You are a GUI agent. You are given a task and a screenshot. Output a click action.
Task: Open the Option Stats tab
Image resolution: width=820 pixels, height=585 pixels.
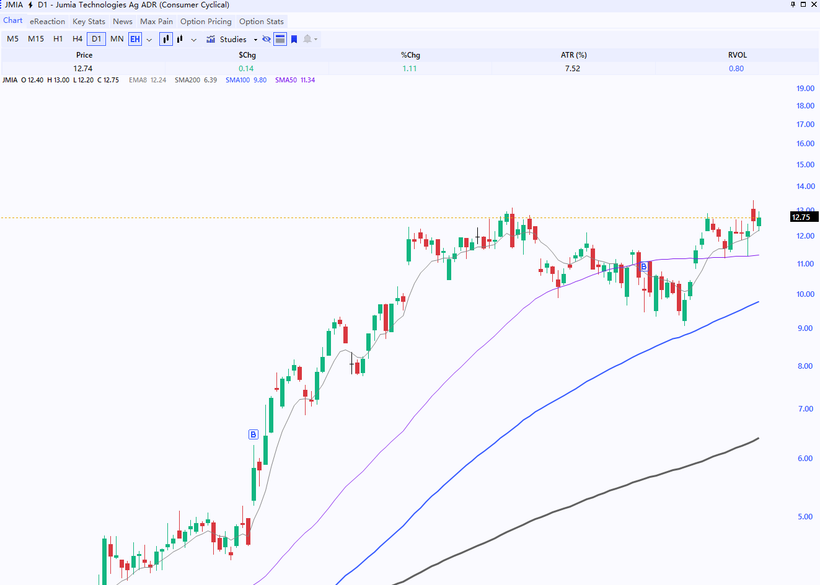tap(261, 21)
